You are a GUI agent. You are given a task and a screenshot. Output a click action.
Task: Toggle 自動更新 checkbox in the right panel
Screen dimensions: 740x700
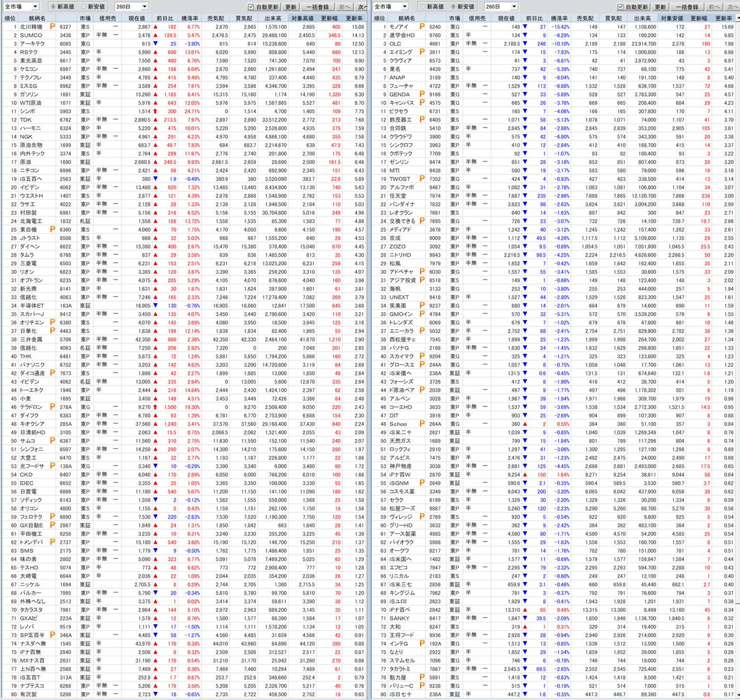pos(620,7)
